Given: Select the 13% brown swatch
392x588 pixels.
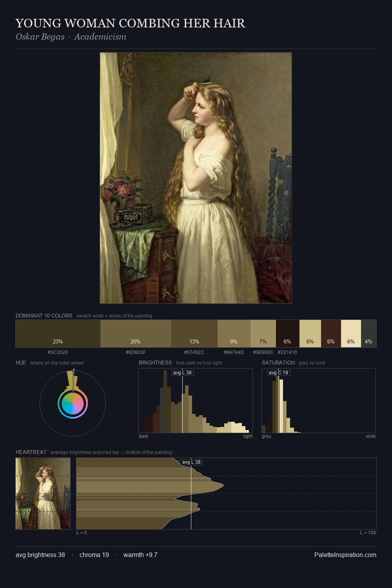Looking at the screenshot, I should pos(194,334).
